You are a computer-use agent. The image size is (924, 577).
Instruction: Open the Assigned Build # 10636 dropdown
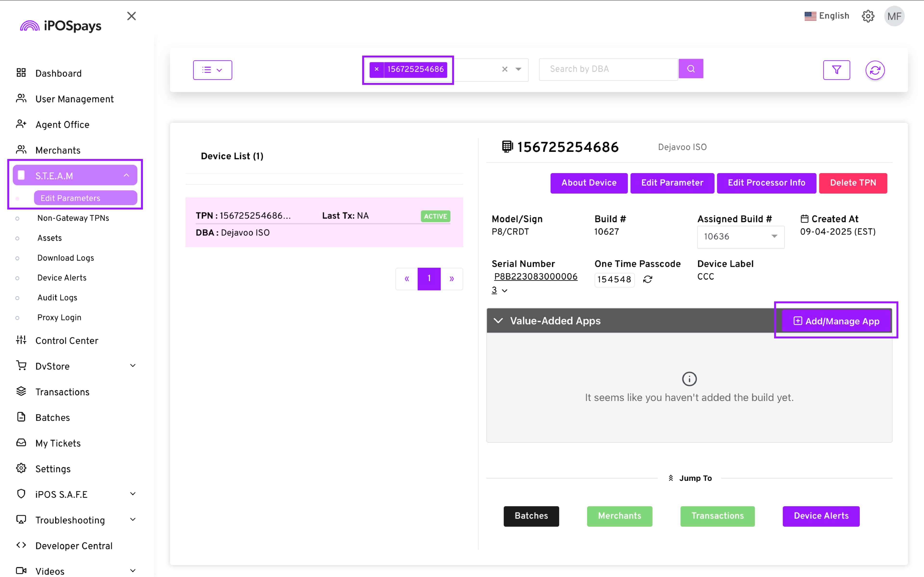pyautogui.click(x=740, y=237)
